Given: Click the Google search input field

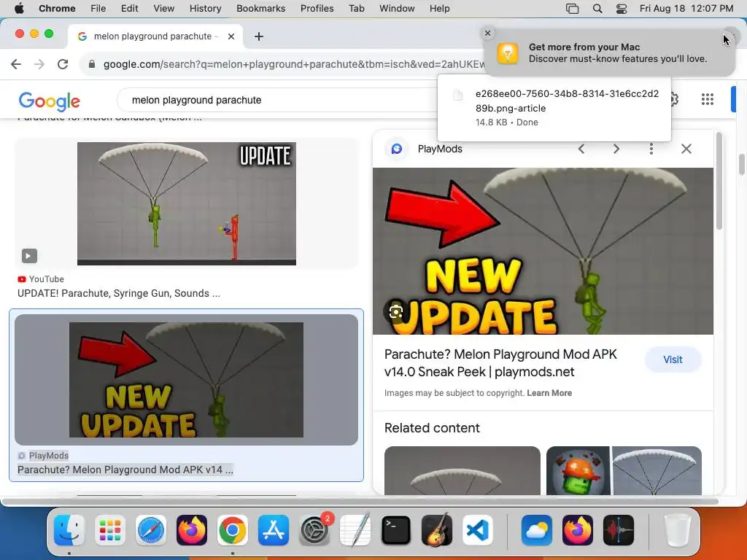Looking at the screenshot, I should point(276,100).
